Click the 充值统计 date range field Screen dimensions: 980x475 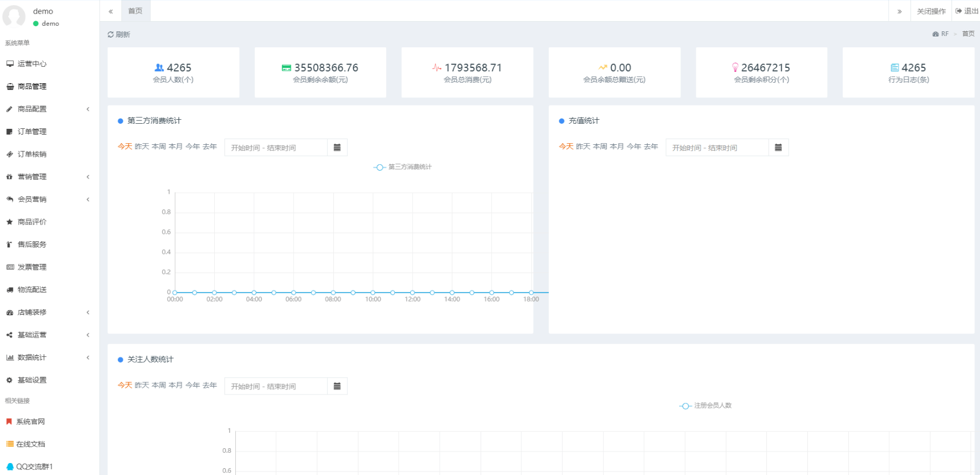click(x=717, y=148)
